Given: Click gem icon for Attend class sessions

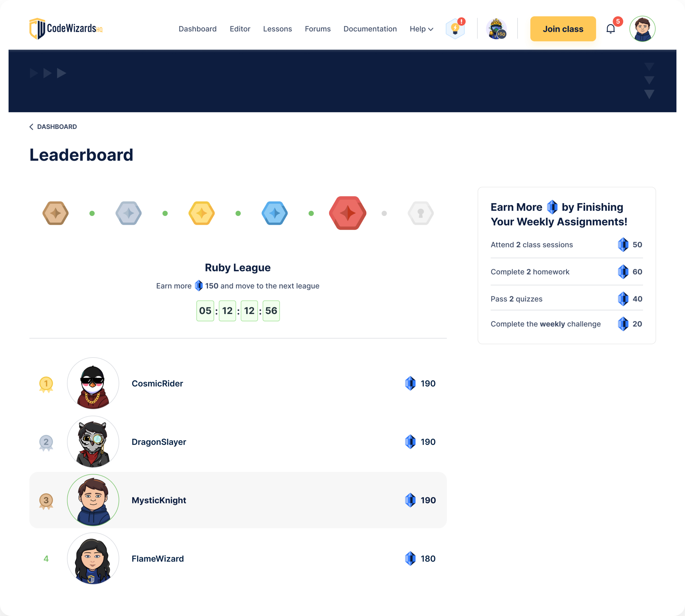Looking at the screenshot, I should 623,245.
